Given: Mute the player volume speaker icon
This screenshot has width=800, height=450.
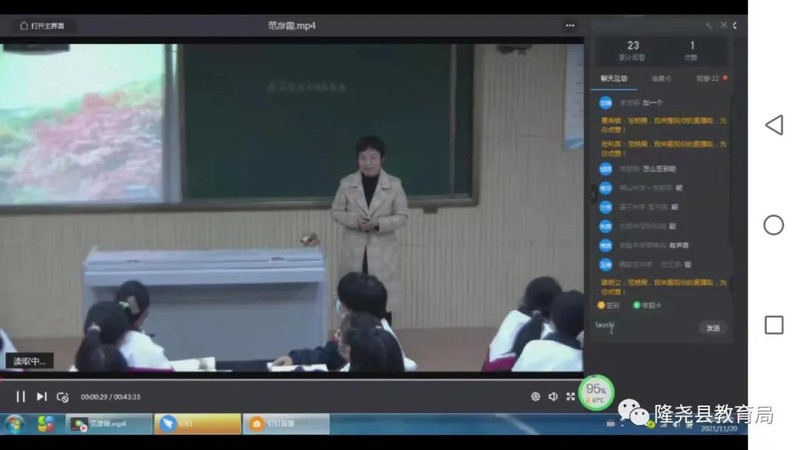Looking at the screenshot, I should pos(553,396).
